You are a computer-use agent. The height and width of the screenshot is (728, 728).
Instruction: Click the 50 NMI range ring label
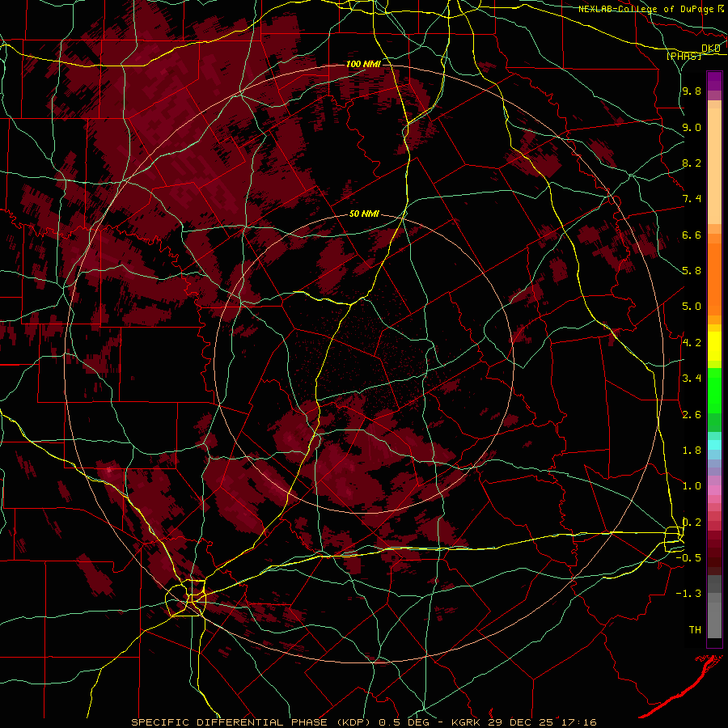364,214
